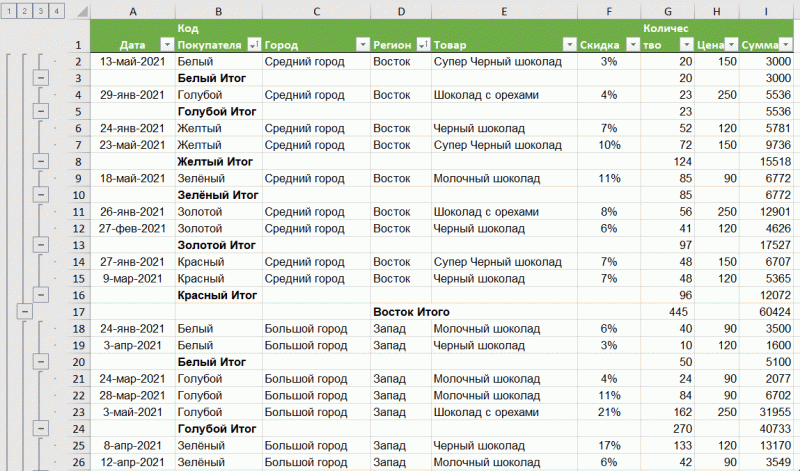This screenshot has height=471, width=800.
Task: Open the Город filter dropdown
Action: (x=360, y=45)
